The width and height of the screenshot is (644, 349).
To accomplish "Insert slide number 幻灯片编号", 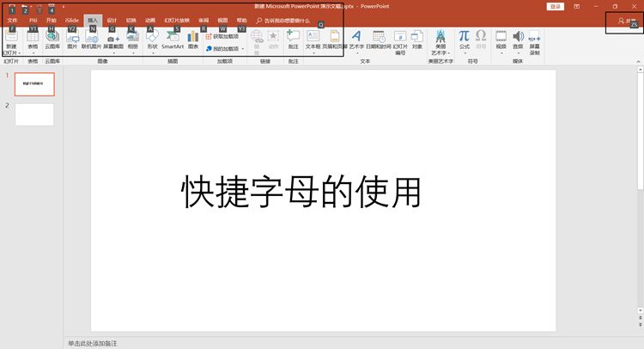I will coord(400,42).
